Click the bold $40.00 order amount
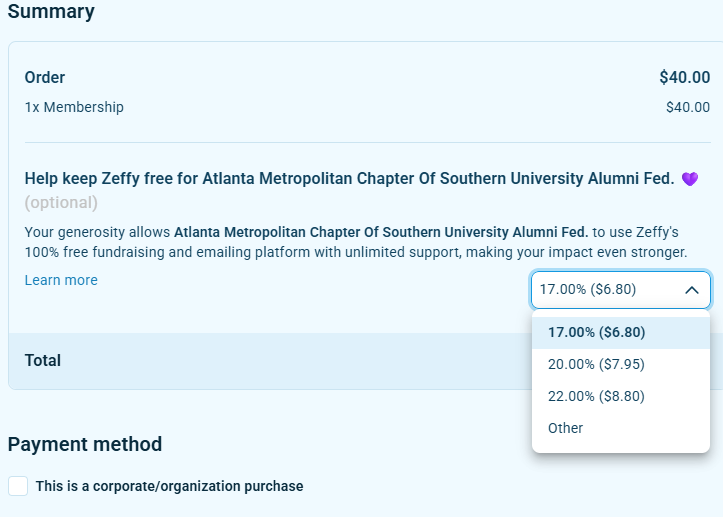723x517 pixels. 684,77
